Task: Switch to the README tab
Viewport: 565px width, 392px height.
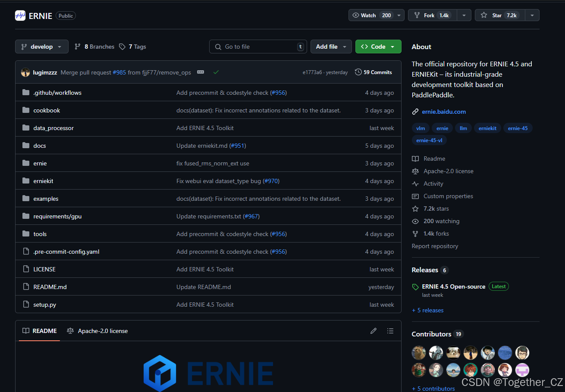Action: [x=40, y=331]
